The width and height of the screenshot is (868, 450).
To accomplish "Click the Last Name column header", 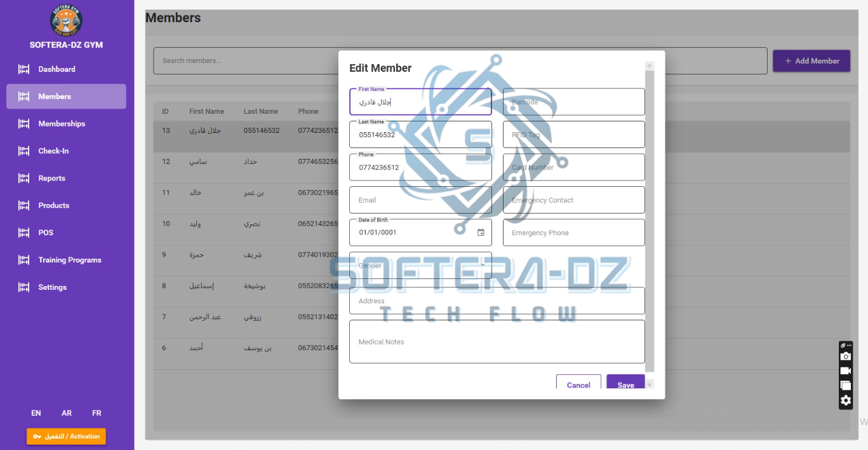I will coord(261,111).
